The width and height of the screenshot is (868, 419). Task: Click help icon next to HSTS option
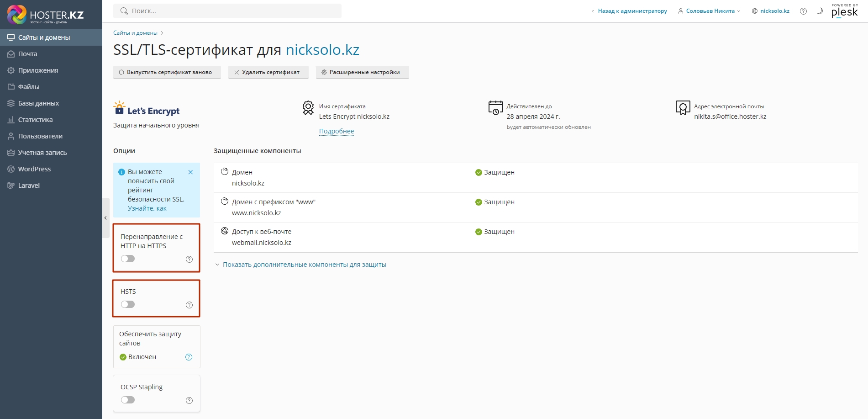click(189, 305)
